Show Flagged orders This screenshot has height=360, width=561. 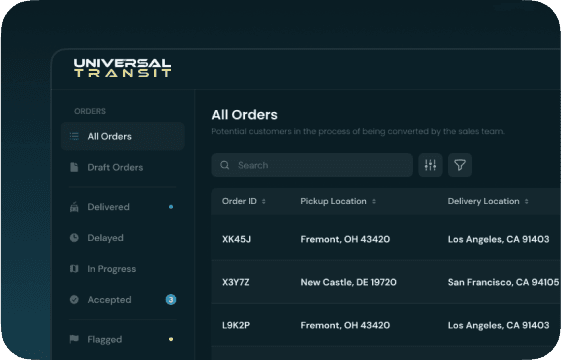(105, 340)
